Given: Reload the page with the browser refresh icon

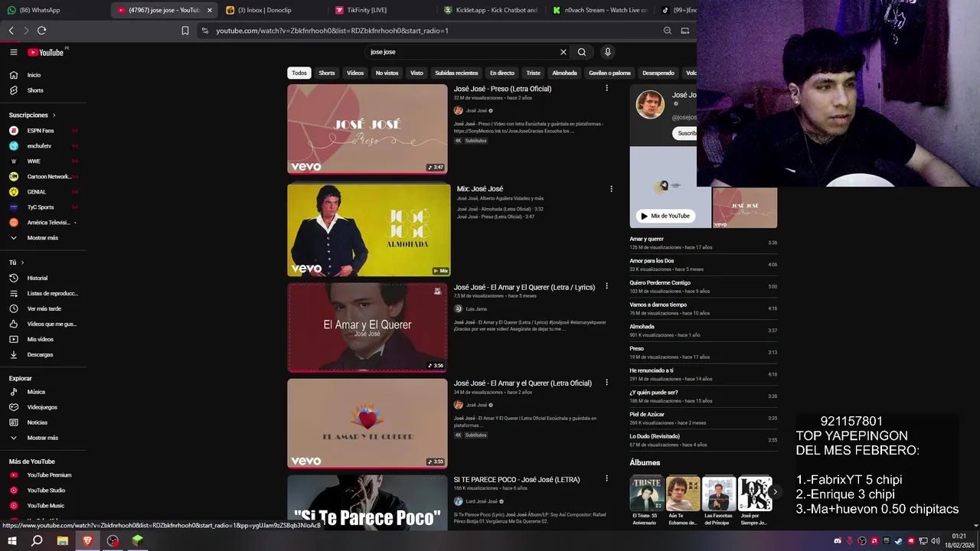Looking at the screenshot, I should [x=41, y=31].
